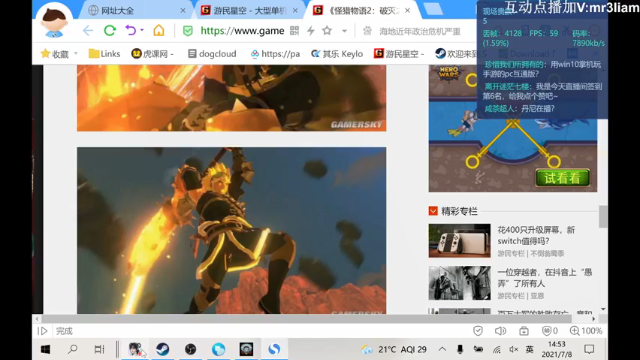Open the Sogou browser taskbar icon
Image resolution: width=640 pixels, height=360 pixels.
274,349
